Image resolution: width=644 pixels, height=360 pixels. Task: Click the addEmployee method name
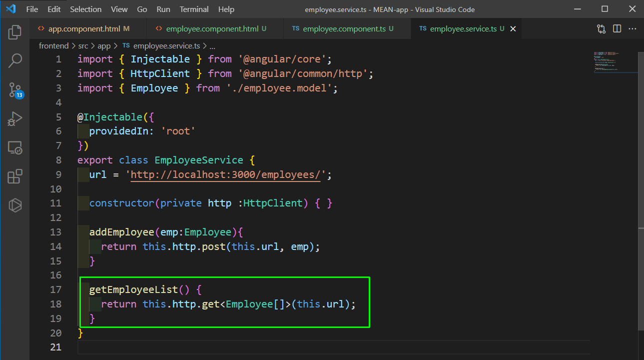(122, 232)
